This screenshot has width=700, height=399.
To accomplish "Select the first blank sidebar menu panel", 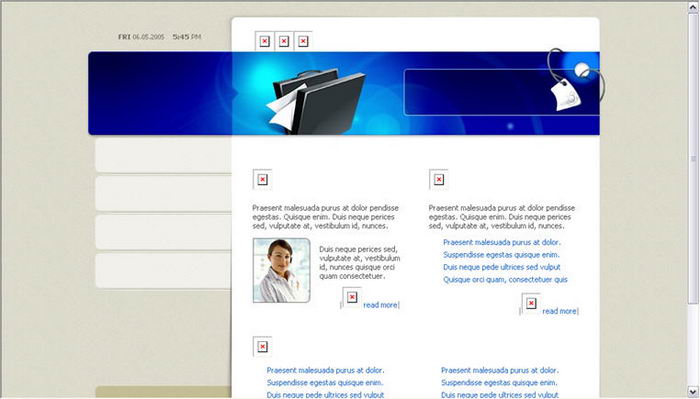I will coord(163,155).
